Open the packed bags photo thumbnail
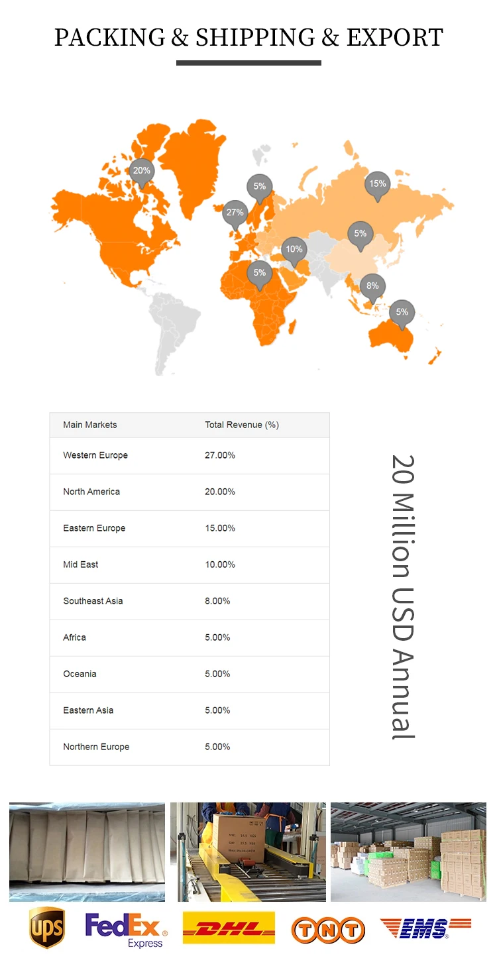The height and width of the screenshot is (980, 497). pyautogui.click(x=87, y=851)
